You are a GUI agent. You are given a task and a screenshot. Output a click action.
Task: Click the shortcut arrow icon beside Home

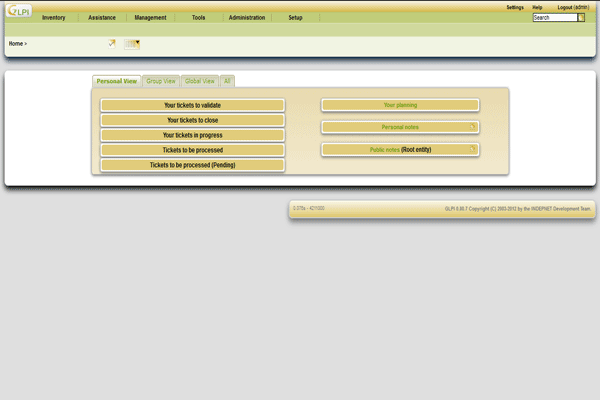tap(112, 44)
